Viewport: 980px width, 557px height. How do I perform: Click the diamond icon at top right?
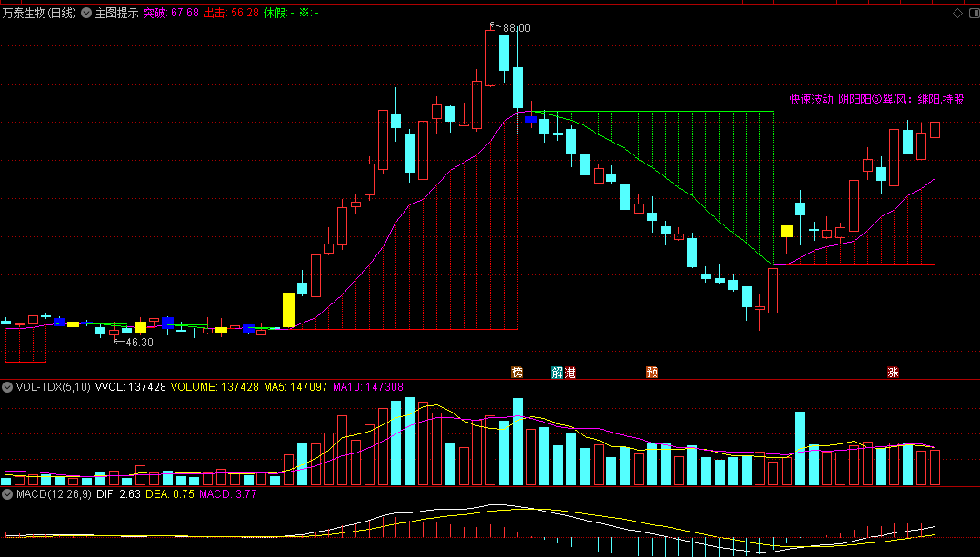(957, 13)
